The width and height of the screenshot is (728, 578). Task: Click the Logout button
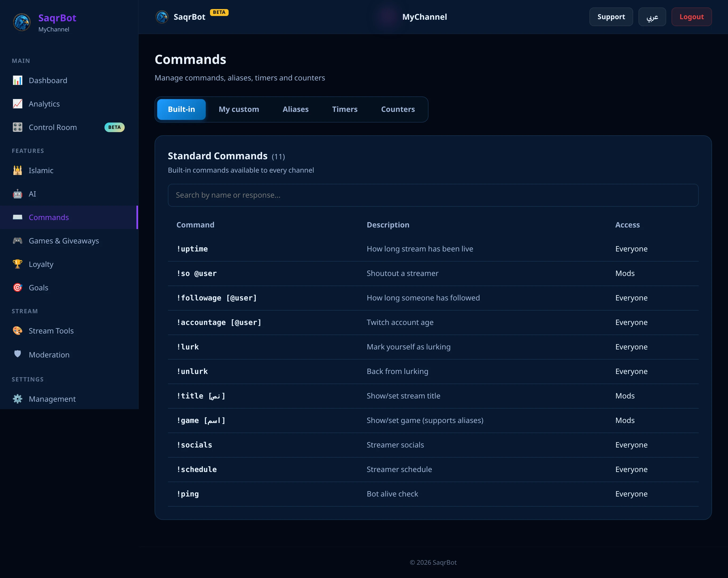tap(691, 17)
